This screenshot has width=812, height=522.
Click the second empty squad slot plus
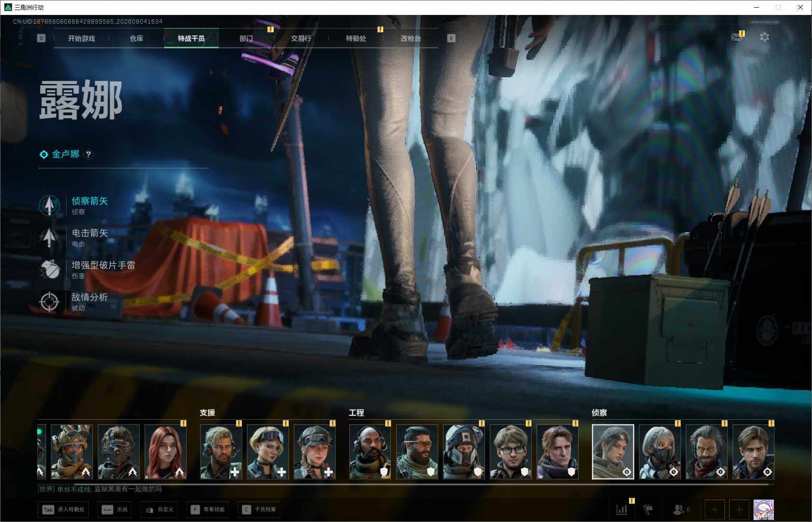tap(739, 509)
